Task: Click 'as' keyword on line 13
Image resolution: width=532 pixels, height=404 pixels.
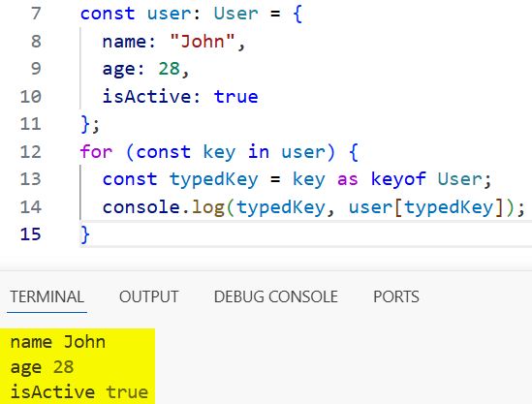Action: point(348,179)
